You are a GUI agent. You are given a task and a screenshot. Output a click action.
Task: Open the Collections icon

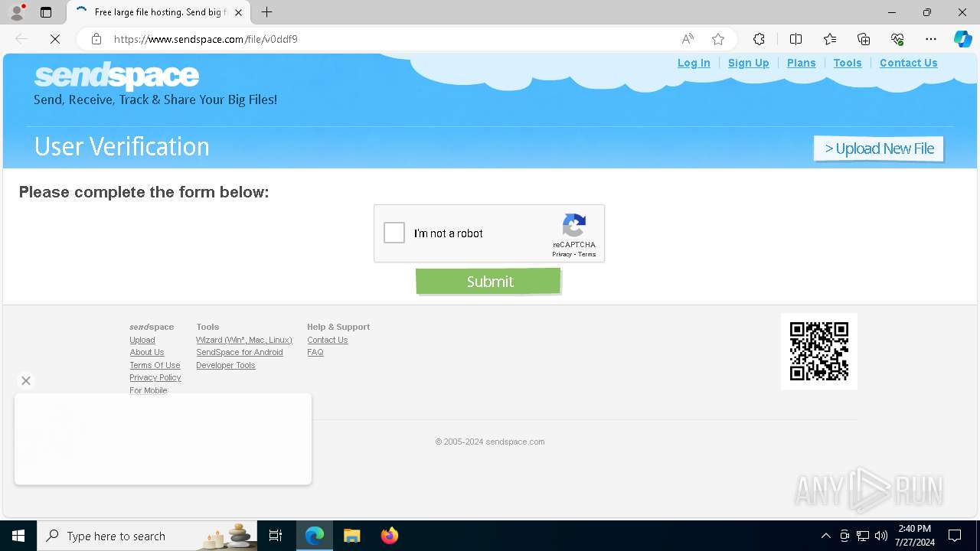[864, 39]
